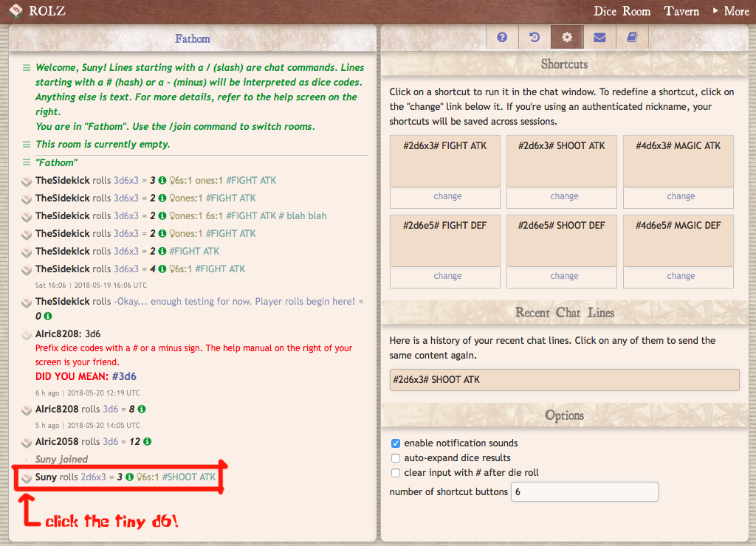Expand the hamburger icon beside the welcome message
The width and height of the screenshot is (756, 546).
pos(27,66)
